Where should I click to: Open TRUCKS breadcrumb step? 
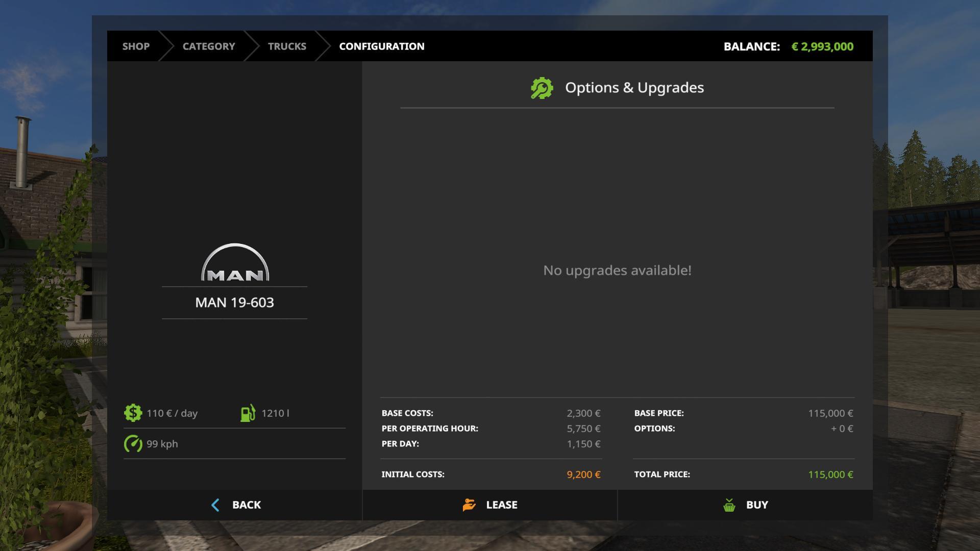pos(287,46)
